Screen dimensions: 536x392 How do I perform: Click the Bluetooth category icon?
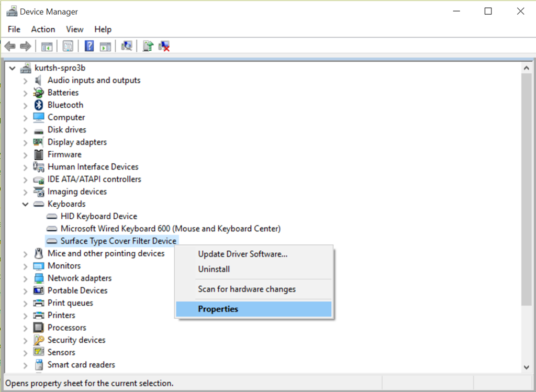click(x=39, y=105)
